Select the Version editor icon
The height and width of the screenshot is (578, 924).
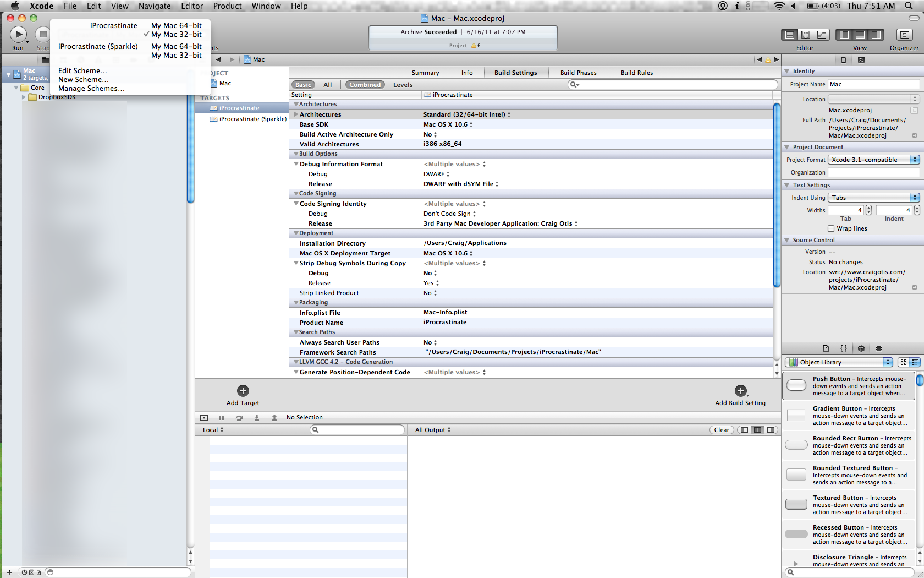click(x=822, y=35)
